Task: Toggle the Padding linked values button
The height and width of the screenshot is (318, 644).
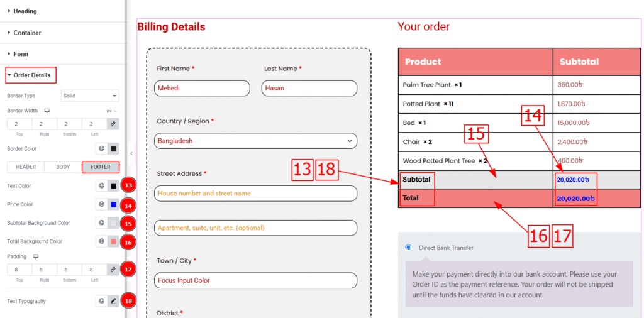Action: 113,269
